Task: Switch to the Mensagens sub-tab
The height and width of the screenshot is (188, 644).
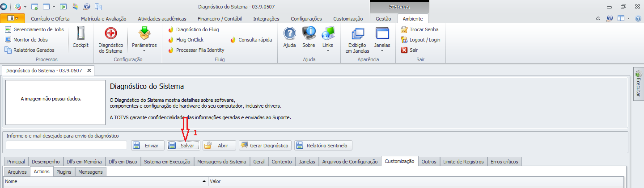Action: coord(91,172)
